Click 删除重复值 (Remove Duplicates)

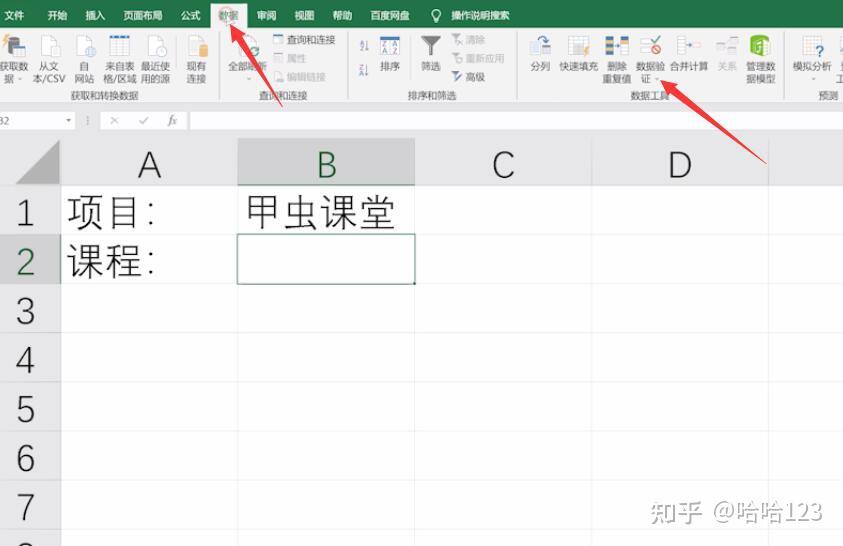tap(617, 59)
